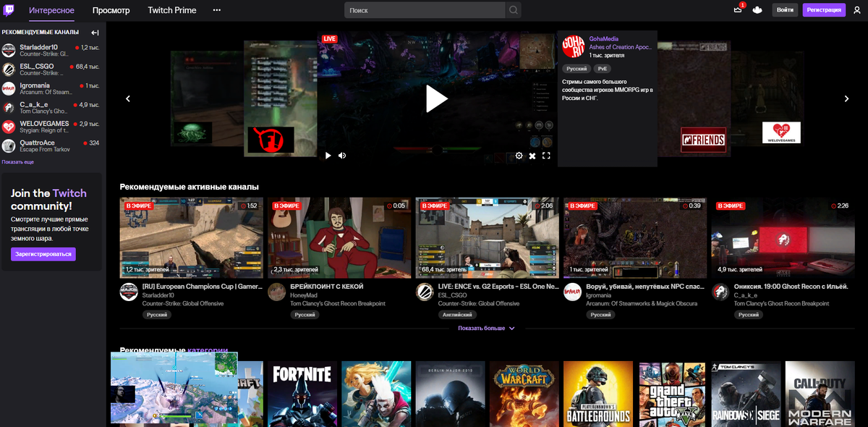Viewport: 868px width, 427px height.
Task: Enter fullscreen in featured player
Action: click(547, 156)
